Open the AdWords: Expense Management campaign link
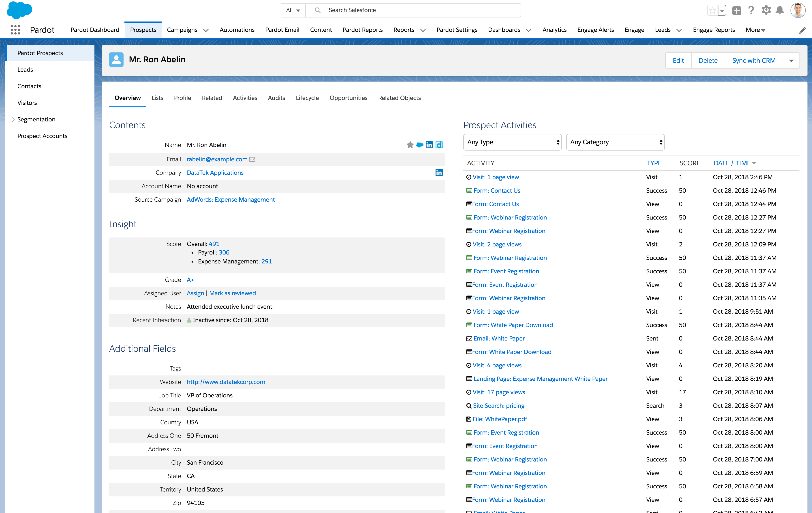 coord(231,199)
